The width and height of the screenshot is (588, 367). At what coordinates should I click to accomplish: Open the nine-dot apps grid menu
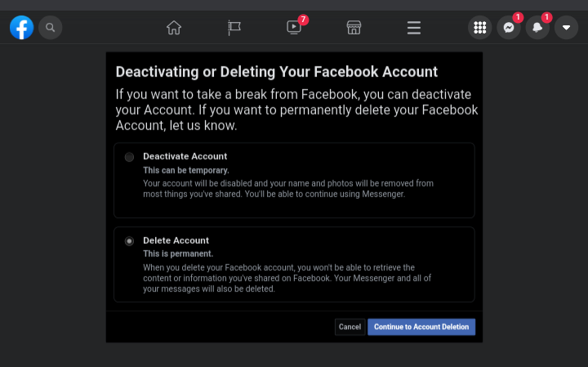pos(480,28)
